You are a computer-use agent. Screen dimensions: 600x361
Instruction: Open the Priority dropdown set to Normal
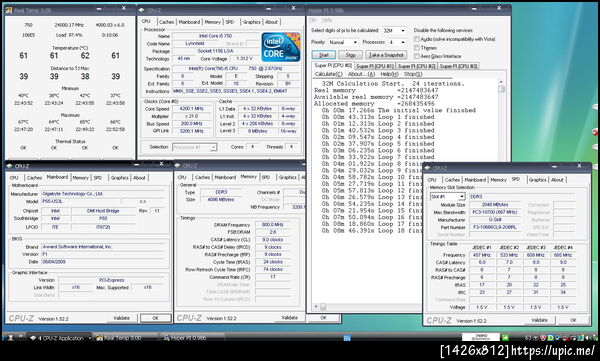click(x=343, y=42)
